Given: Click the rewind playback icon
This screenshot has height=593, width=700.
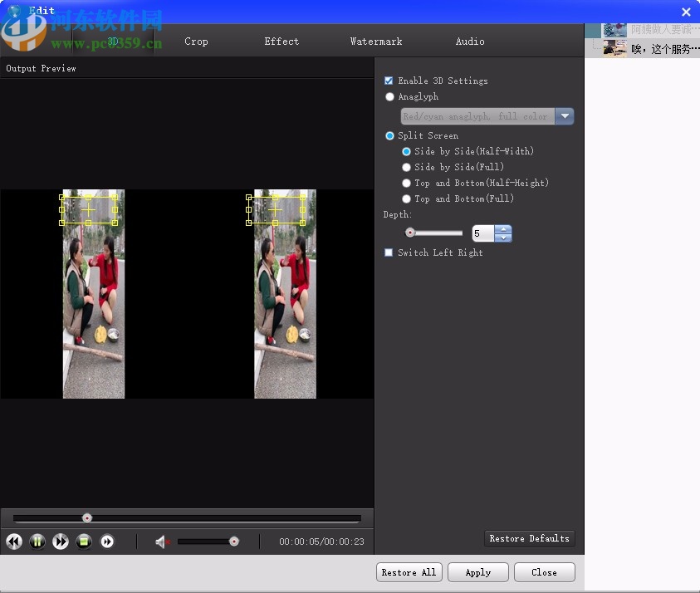Looking at the screenshot, I should click(14, 542).
